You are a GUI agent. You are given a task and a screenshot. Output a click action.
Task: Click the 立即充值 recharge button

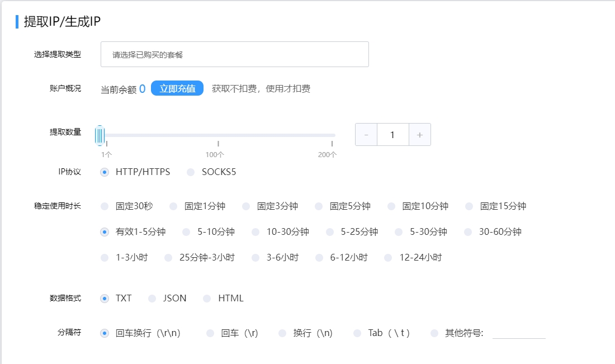(x=177, y=88)
